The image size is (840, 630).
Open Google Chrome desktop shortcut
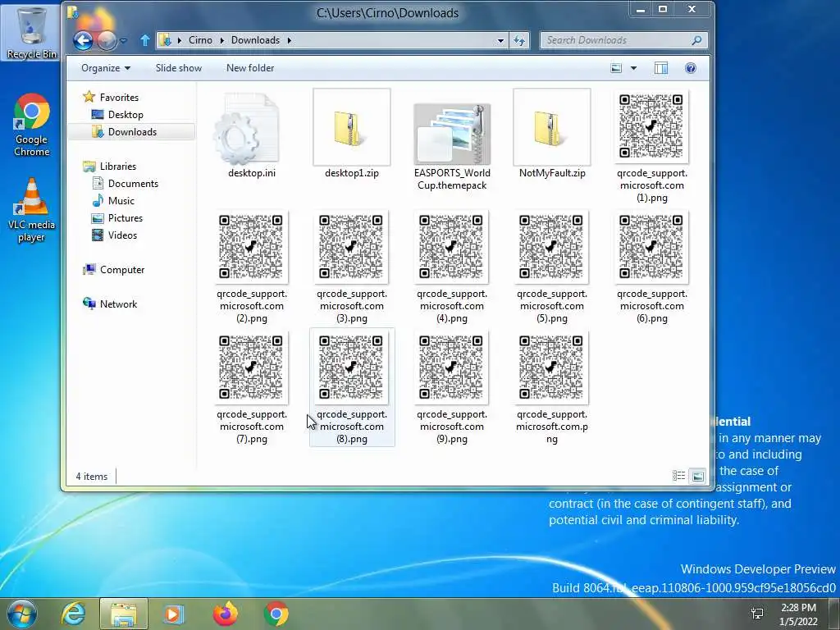pos(32,126)
